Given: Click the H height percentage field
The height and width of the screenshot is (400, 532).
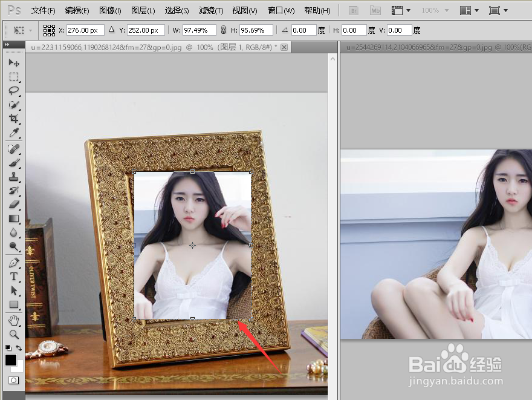Looking at the screenshot, I should click(x=256, y=30).
